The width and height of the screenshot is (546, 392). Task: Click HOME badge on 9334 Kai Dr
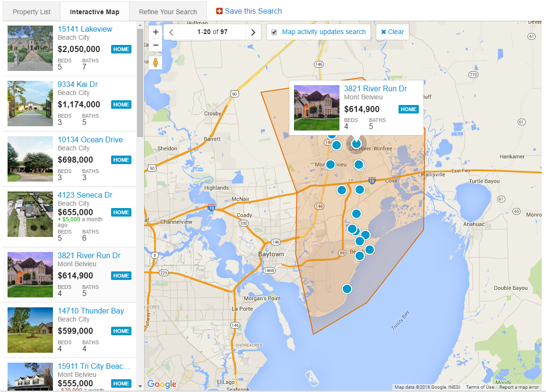[x=121, y=105]
